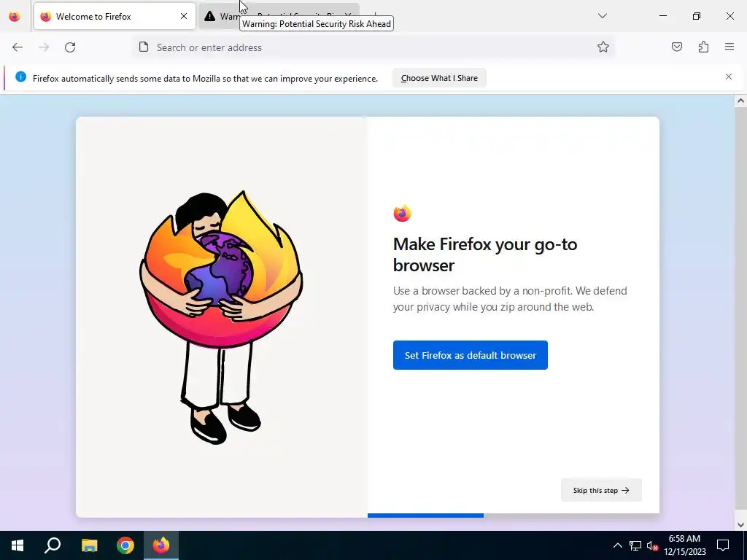This screenshot has height=560, width=747.
Task: Open the Extensions puzzle icon
Action: [703, 47]
